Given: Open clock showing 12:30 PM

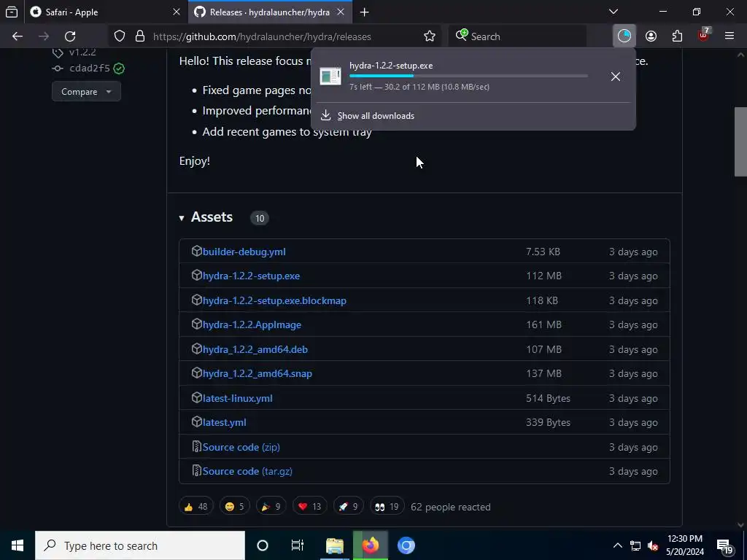Looking at the screenshot, I should click(x=684, y=545).
